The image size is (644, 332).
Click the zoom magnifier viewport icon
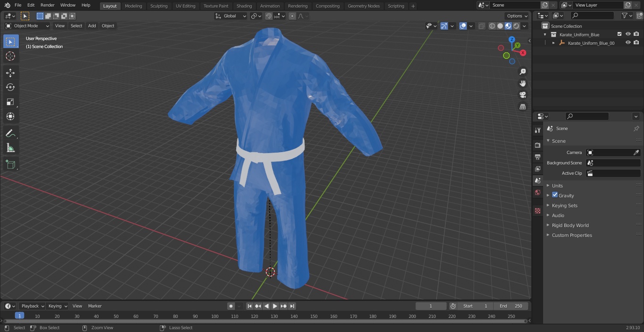pos(522,72)
